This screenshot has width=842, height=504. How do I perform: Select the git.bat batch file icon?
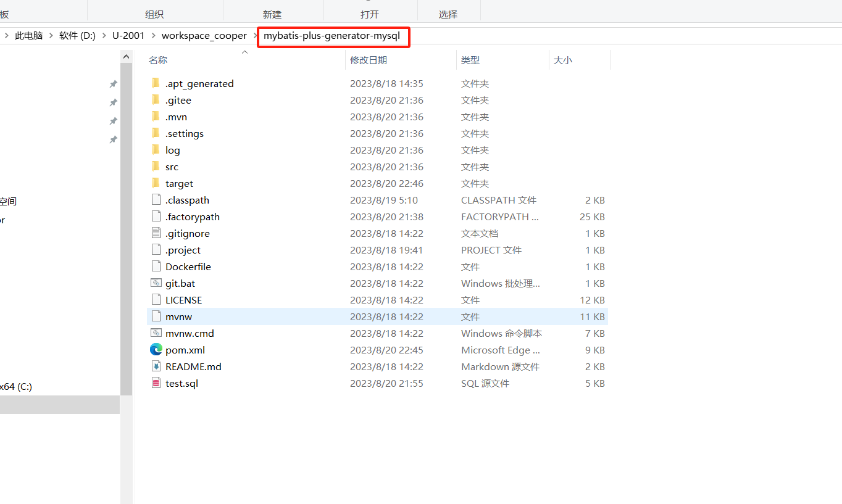point(156,283)
